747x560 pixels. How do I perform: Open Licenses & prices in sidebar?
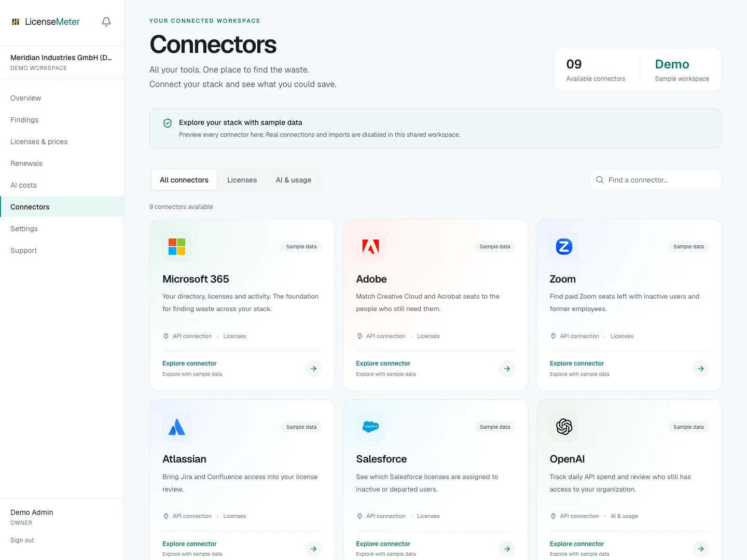pos(62,142)
